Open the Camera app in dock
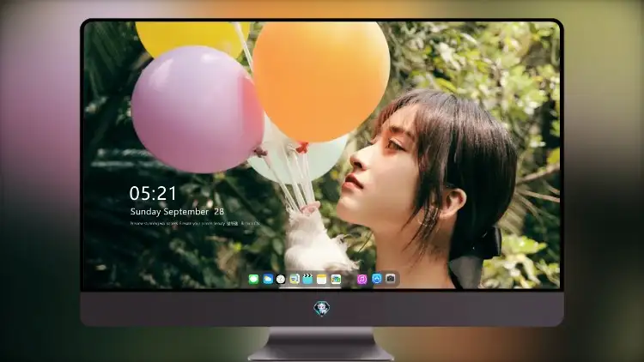Screen dimensions: 644x362 click(x=391, y=279)
